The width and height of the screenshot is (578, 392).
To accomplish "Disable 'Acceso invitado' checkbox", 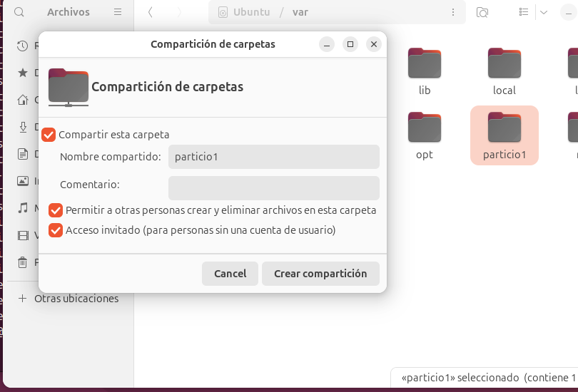I will 55,230.
